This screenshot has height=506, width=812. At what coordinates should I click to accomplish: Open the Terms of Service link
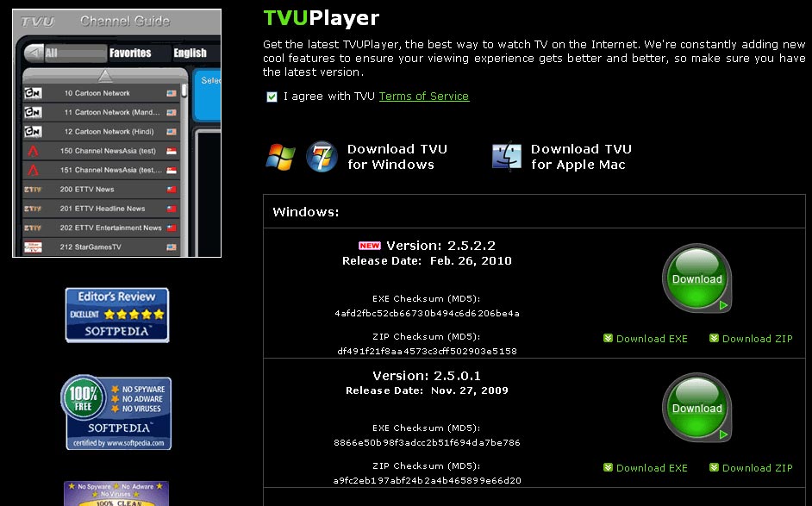tap(424, 97)
